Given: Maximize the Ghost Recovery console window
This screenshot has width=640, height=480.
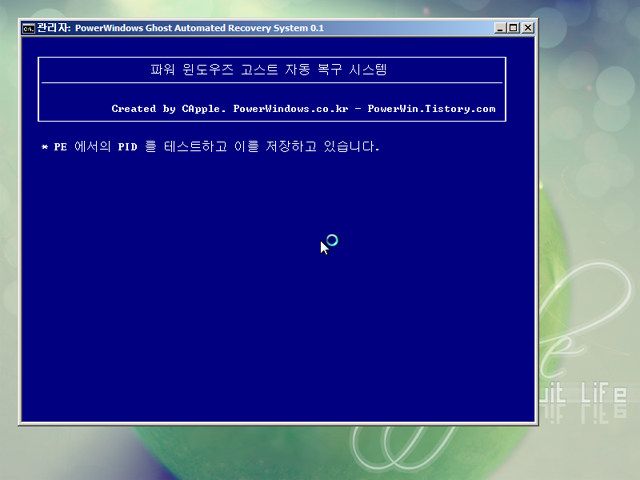Looking at the screenshot, I should tap(513, 28).
